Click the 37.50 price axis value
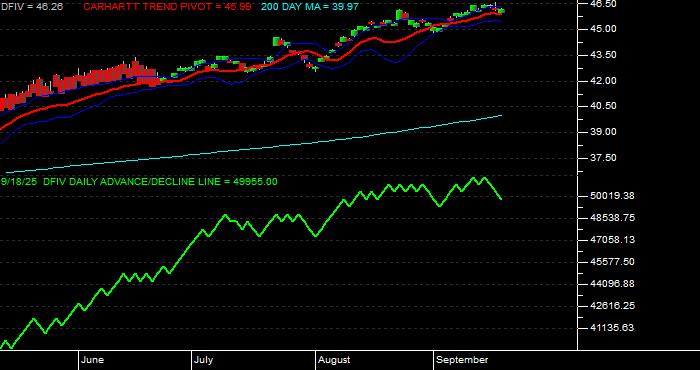This screenshot has height=370, width=700. [604, 158]
